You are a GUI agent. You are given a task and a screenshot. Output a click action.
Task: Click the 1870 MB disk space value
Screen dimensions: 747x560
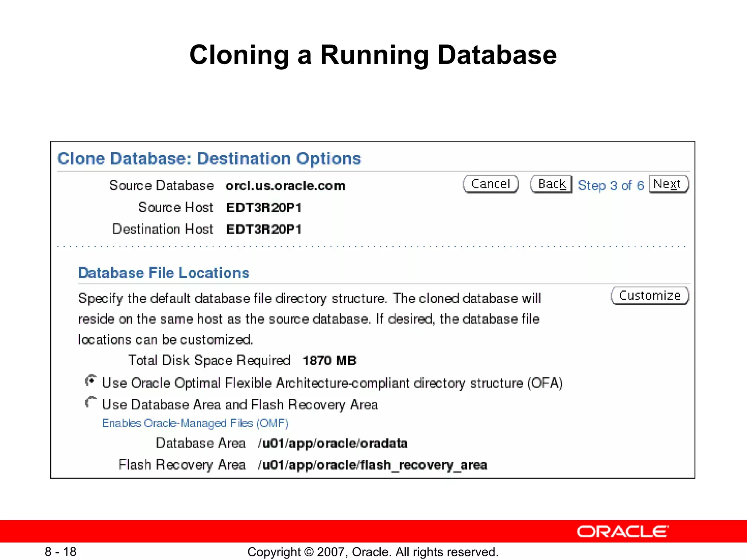329,361
